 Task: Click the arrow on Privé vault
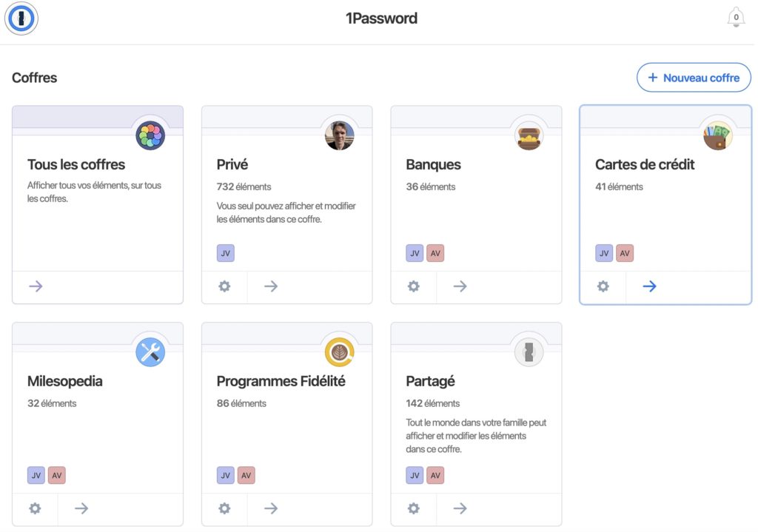[x=271, y=286]
